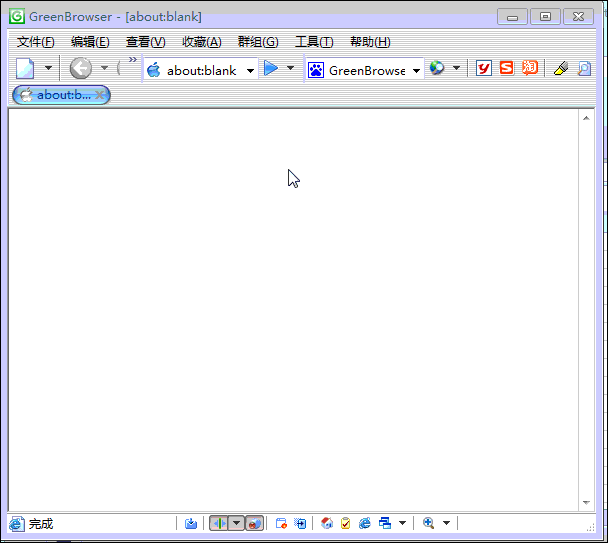Open the 工具(T) menu
The image size is (608, 543).
click(314, 42)
